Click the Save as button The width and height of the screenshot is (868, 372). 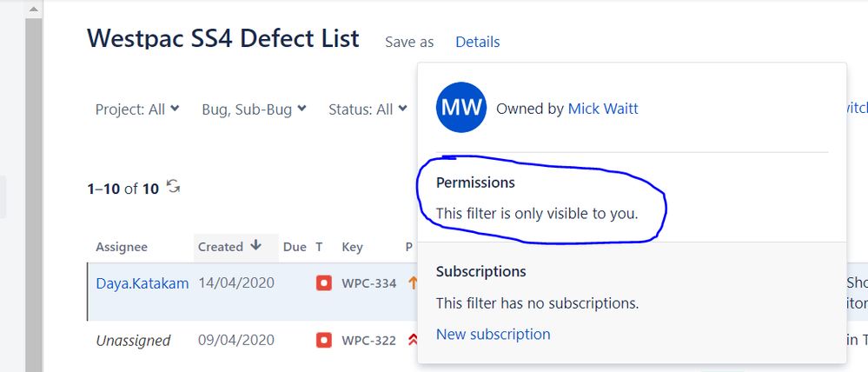(x=409, y=42)
